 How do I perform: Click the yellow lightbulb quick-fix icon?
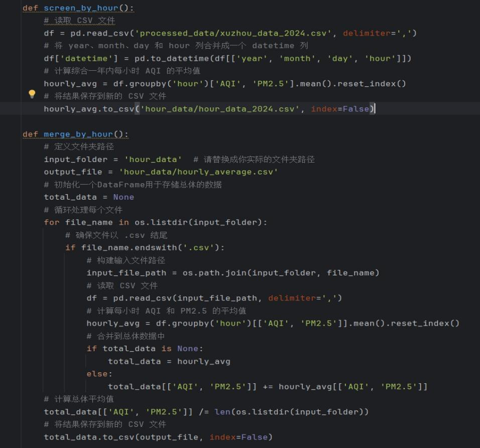pos(32,94)
